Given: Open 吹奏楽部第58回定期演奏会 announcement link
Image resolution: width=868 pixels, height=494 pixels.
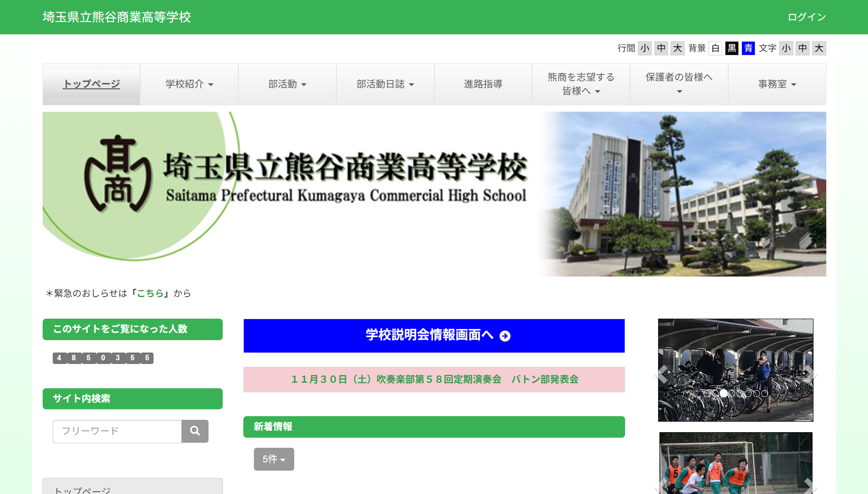Looking at the screenshot, I should click(x=434, y=380).
